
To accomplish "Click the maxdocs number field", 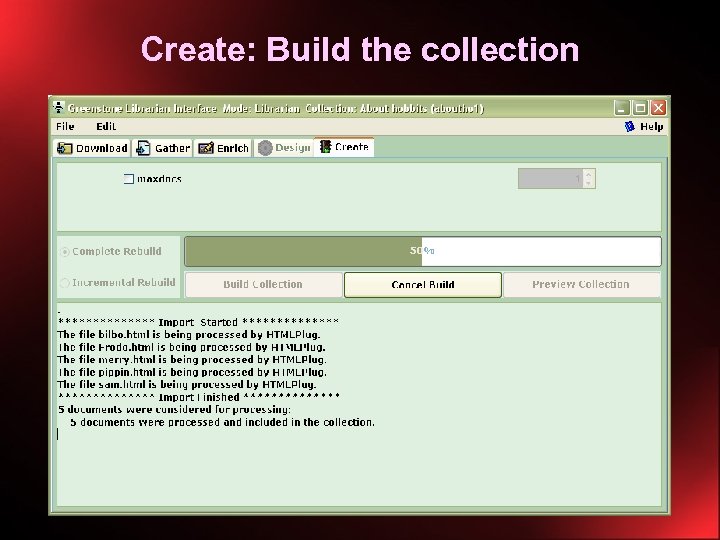I will pyautogui.click(x=550, y=179).
